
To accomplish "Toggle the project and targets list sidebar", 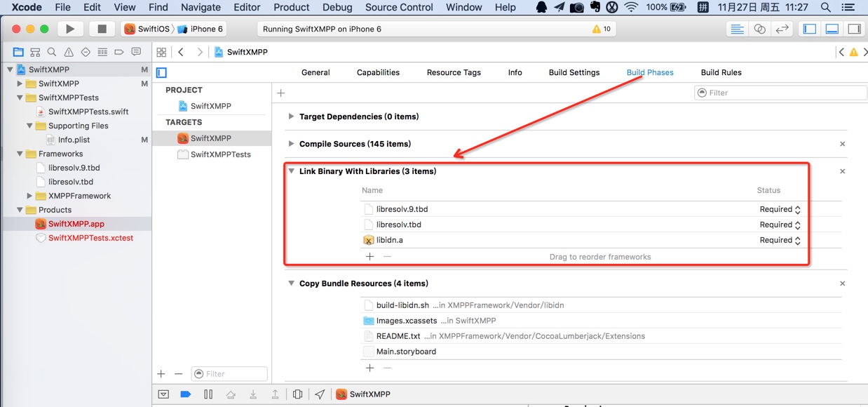I will [x=161, y=72].
